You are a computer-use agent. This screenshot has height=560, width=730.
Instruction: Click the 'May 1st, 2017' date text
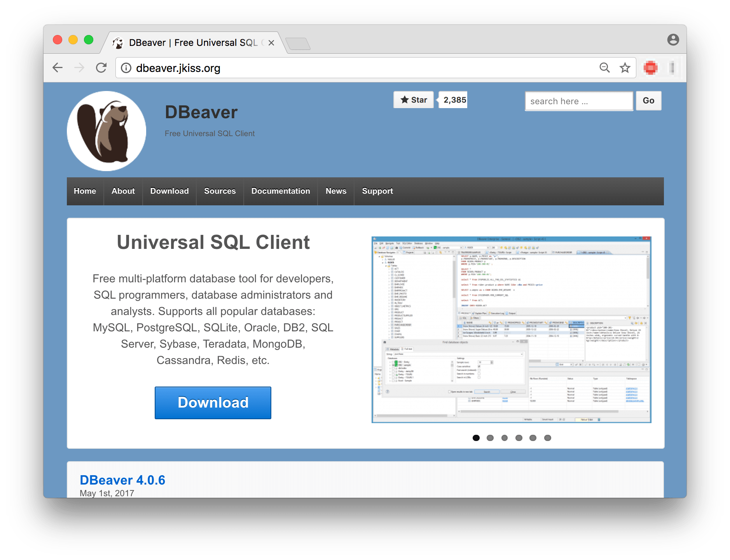pos(107,493)
